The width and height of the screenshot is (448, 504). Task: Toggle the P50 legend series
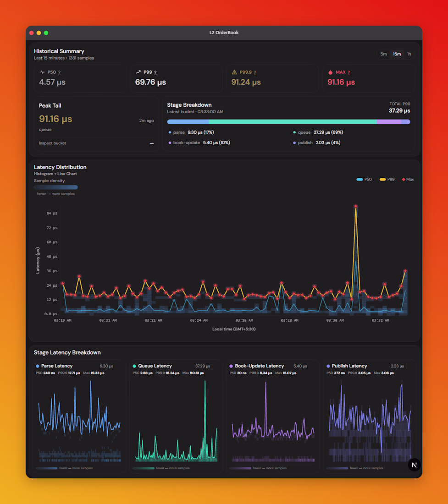pos(364,179)
